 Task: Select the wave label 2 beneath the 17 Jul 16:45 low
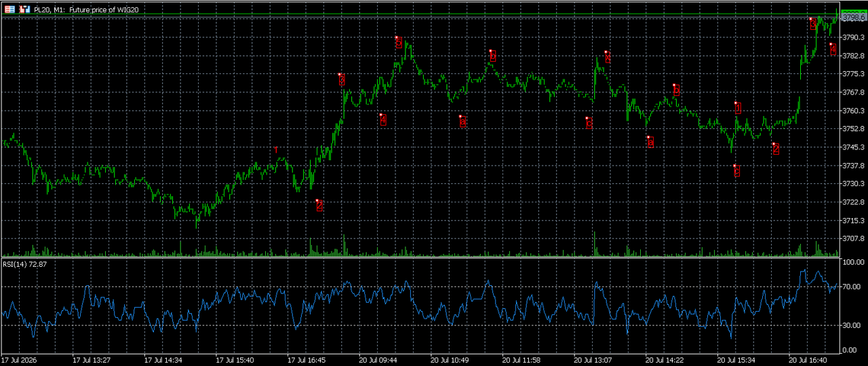pyautogui.click(x=319, y=206)
